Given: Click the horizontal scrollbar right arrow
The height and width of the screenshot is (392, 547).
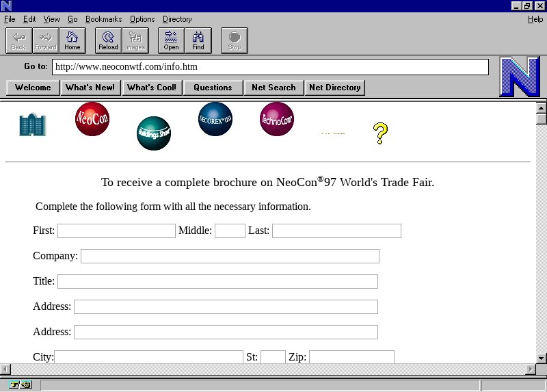Looking at the screenshot, I should (x=530, y=369).
